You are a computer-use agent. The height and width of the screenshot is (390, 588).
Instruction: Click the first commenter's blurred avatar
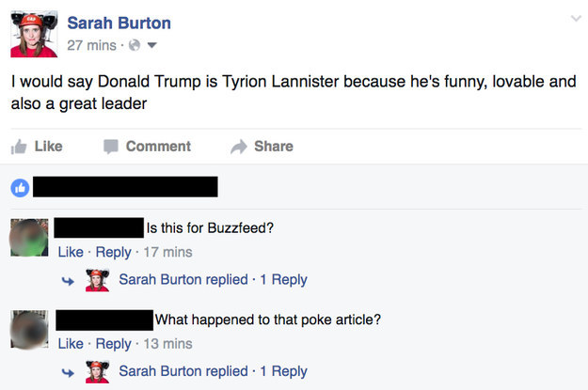(x=28, y=237)
